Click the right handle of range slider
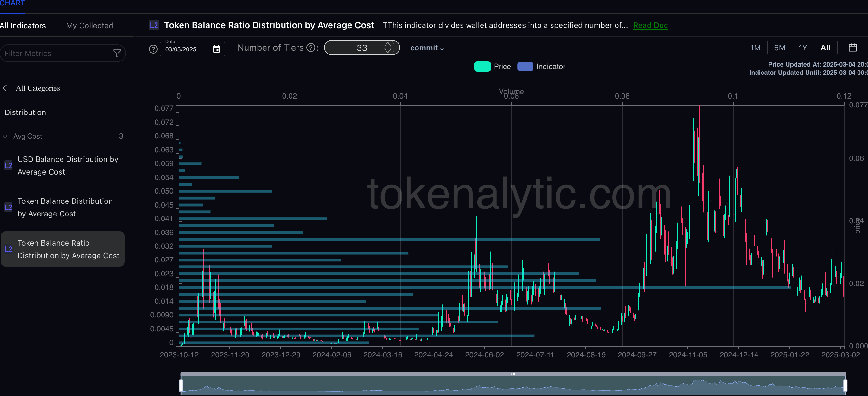Image resolution: width=868 pixels, height=396 pixels. (x=845, y=385)
